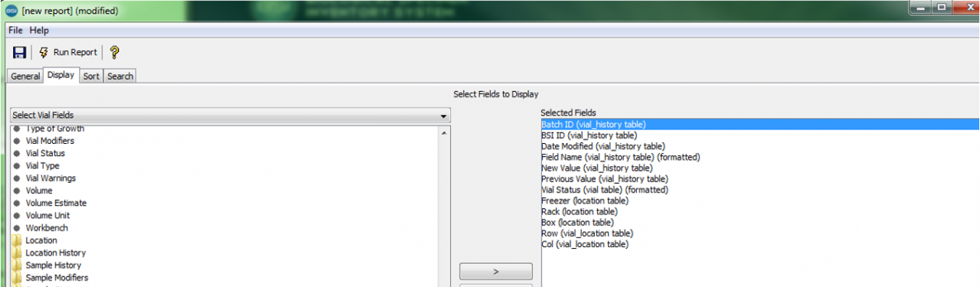Click the bullet icon next to Volume Unit
Viewport: 980px width, 287px height.
coord(16,216)
